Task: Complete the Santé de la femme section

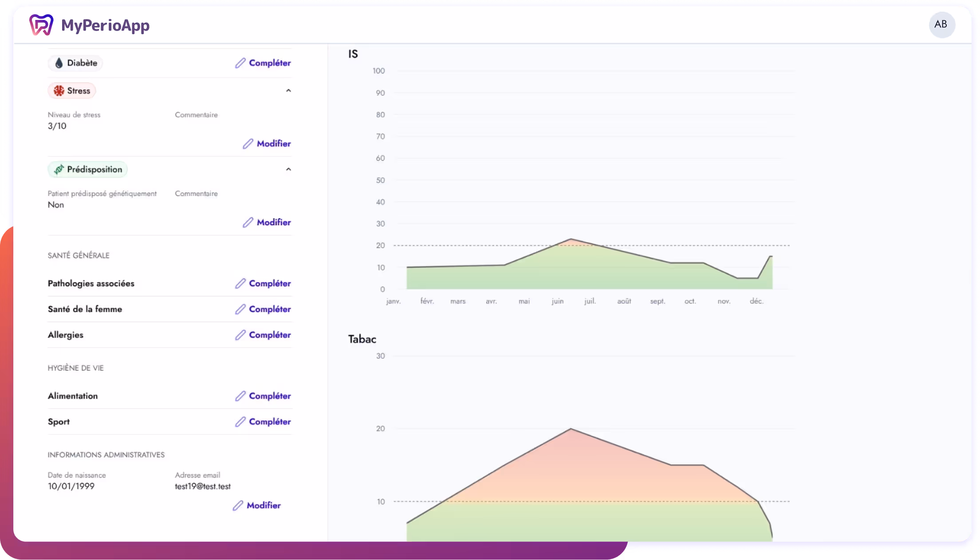Action: [269, 309]
